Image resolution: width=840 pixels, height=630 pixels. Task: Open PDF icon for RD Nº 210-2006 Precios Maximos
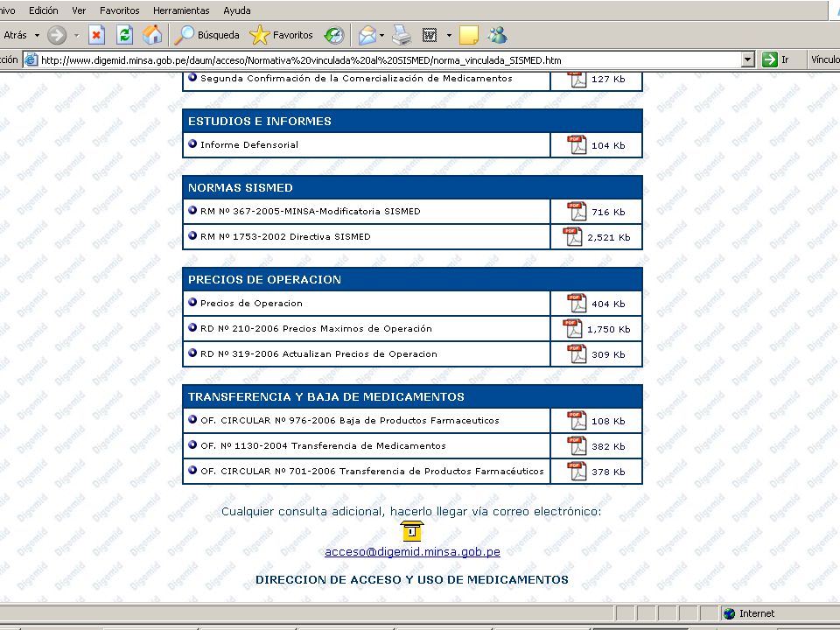572,328
